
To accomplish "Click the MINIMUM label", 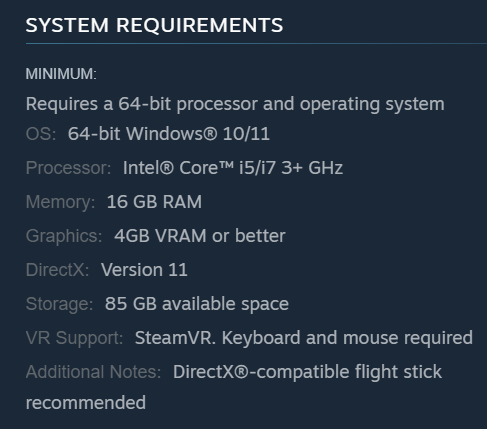I will click(61, 74).
